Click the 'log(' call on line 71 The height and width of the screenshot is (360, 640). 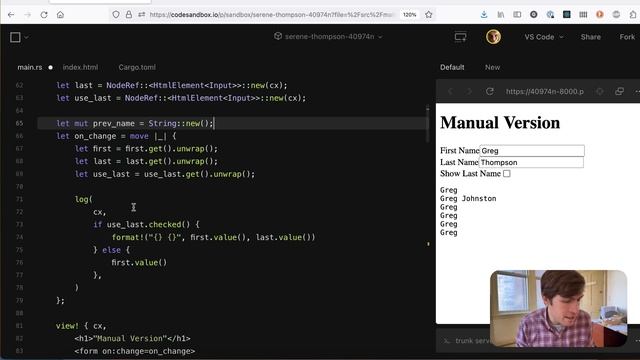click(x=84, y=199)
